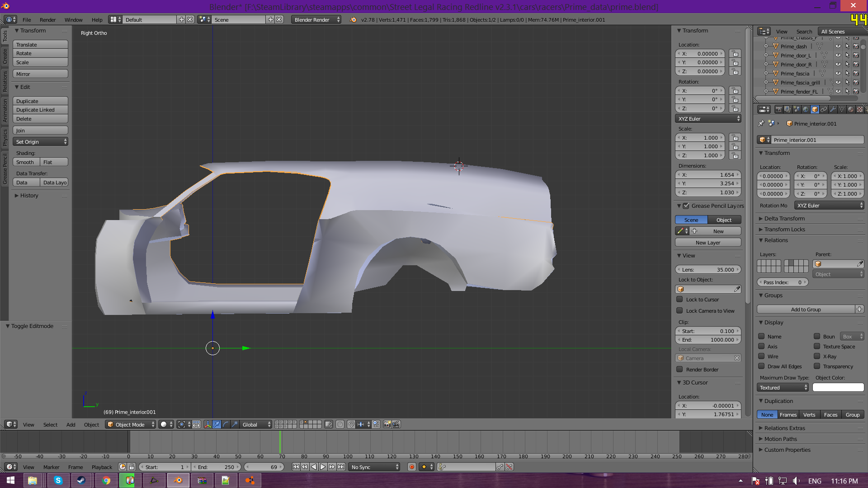Uncheck the Grease Pencil Layers checkbox
Image resolution: width=868 pixels, height=488 pixels.
(686, 206)
